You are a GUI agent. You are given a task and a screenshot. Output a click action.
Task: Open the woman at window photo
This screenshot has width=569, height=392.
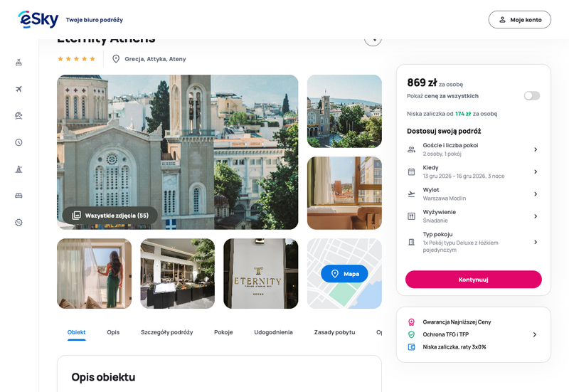95,274
